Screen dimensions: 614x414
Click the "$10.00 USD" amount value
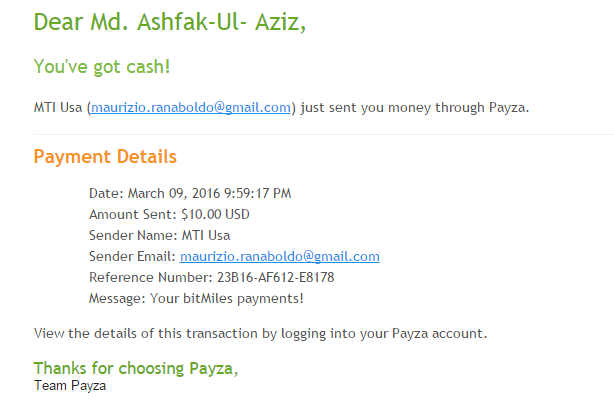point(214,214)
